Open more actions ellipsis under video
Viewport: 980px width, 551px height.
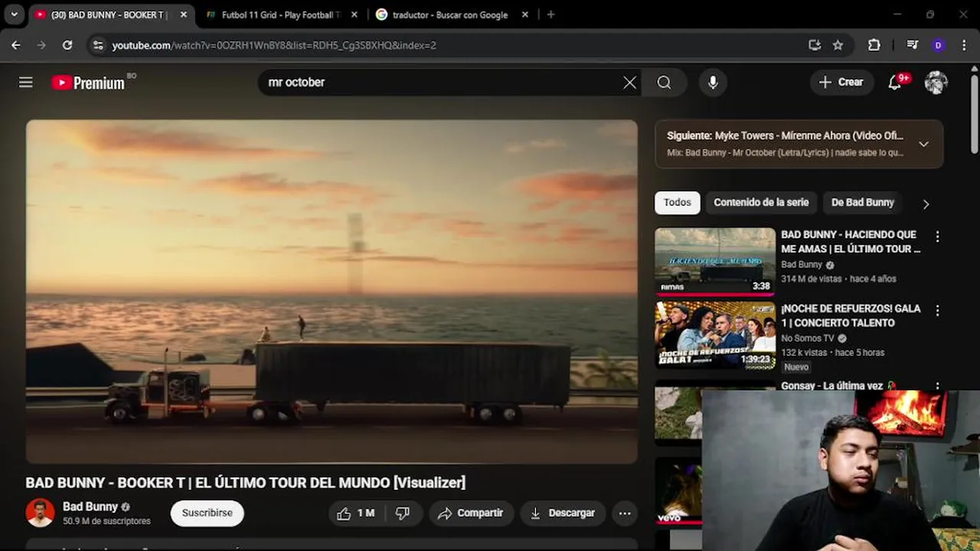pos(625,513)
